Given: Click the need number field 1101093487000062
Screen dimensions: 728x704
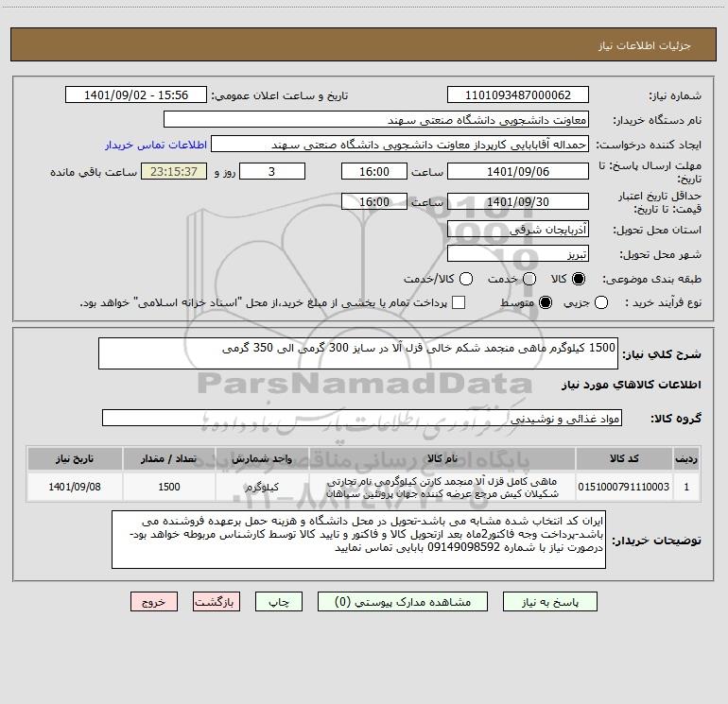Looking at the screenshot, I should [518, 95].
